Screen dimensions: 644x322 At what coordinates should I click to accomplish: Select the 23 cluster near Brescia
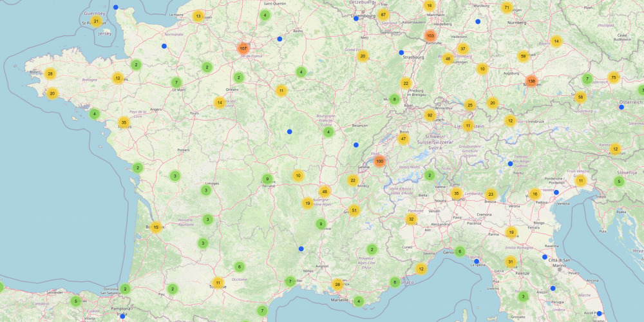click(x=491, y=194)
